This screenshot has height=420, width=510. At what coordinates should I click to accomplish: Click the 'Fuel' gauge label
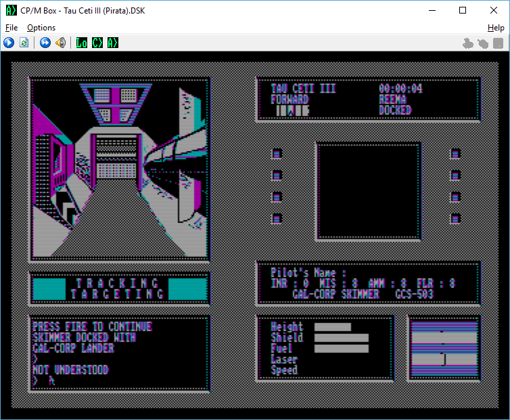281,348
